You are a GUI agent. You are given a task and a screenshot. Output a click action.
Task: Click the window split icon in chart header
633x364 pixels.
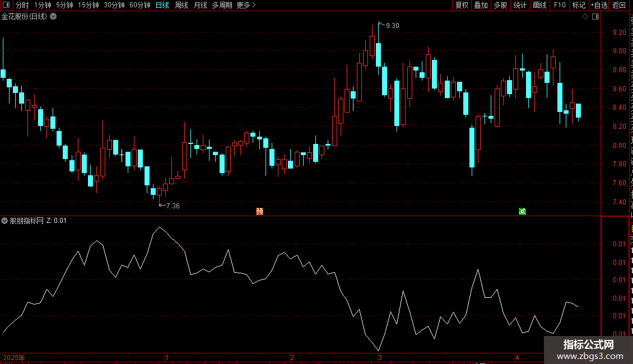click(595, 17)
